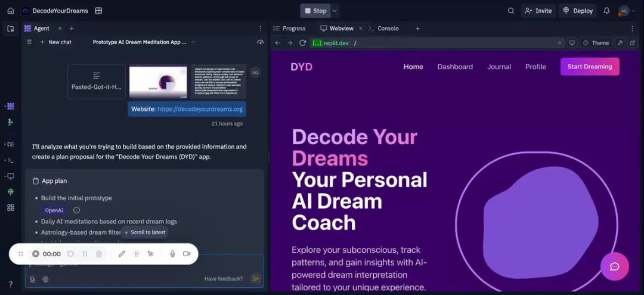Select blur tool in recording toolbar

click(x=137, y=254)
